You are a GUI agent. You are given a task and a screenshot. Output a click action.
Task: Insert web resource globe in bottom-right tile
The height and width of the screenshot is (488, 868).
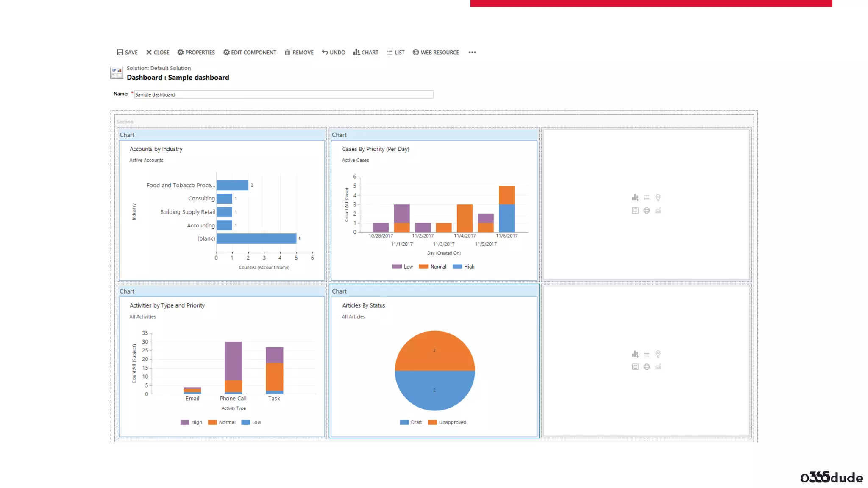pos(647,367)
